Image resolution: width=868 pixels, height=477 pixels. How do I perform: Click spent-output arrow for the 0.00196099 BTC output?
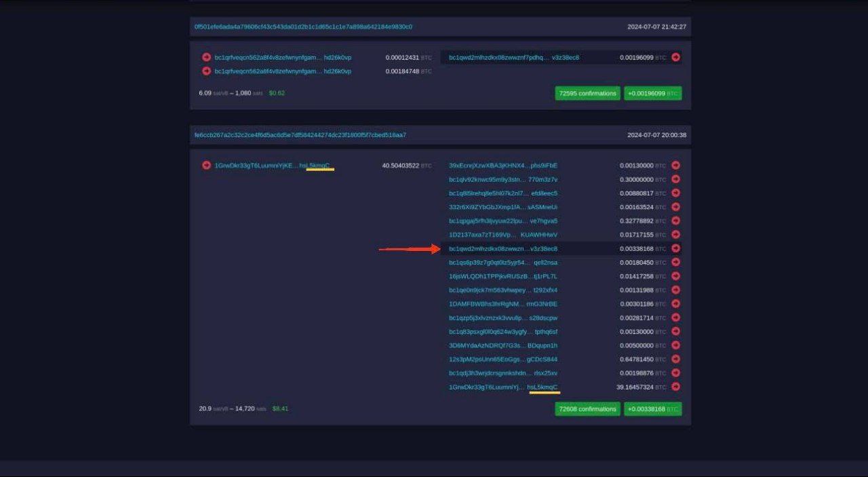click(x=675, y=58)
